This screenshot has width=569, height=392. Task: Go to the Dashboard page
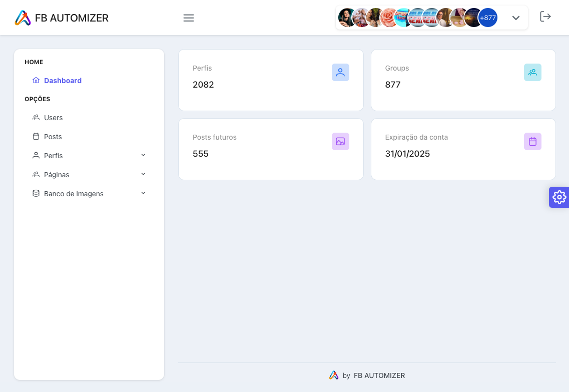[x=63, y=81]
